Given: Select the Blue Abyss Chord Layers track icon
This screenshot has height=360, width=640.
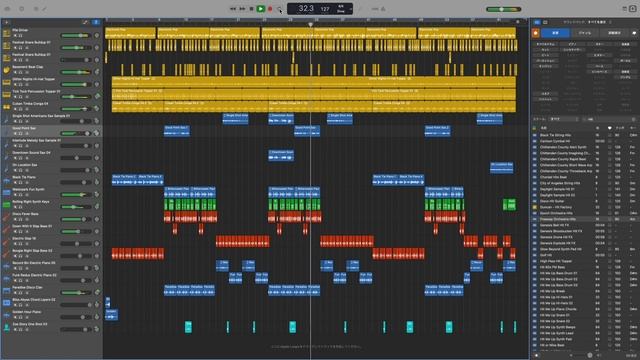Looking at the screenshot, I should pos(6,303).
